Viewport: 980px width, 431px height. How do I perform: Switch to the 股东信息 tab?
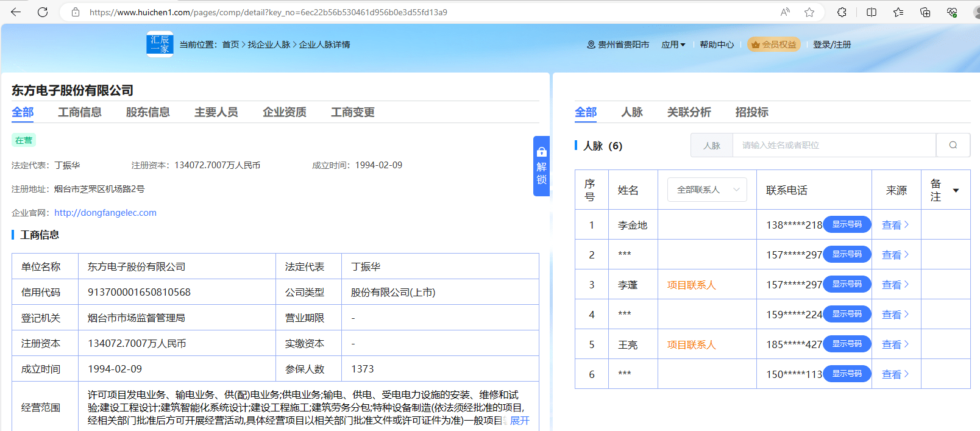[x=148, y=112]
